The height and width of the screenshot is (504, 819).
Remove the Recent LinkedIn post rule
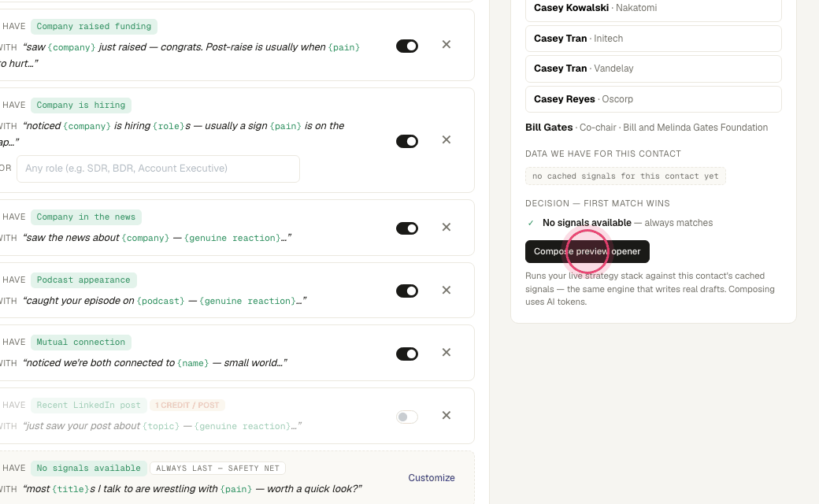446,415
